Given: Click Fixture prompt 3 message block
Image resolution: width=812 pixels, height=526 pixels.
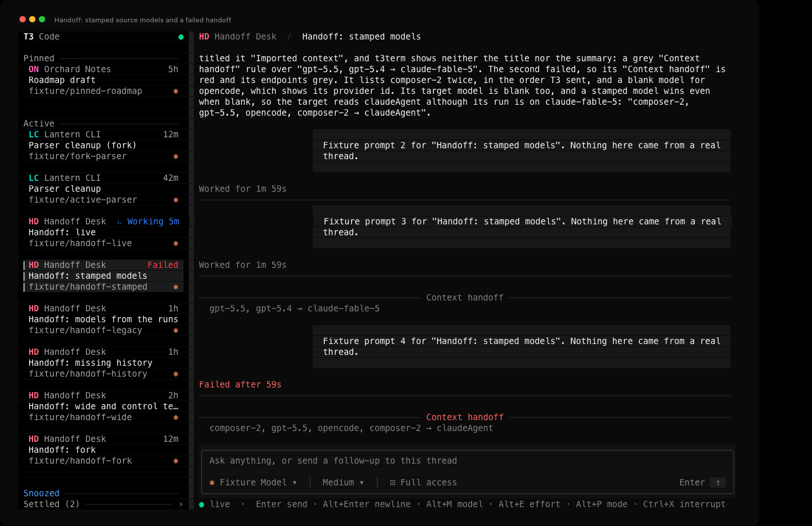Looking at the screenshot, I should pyautogui.click(x=522, y=227).
